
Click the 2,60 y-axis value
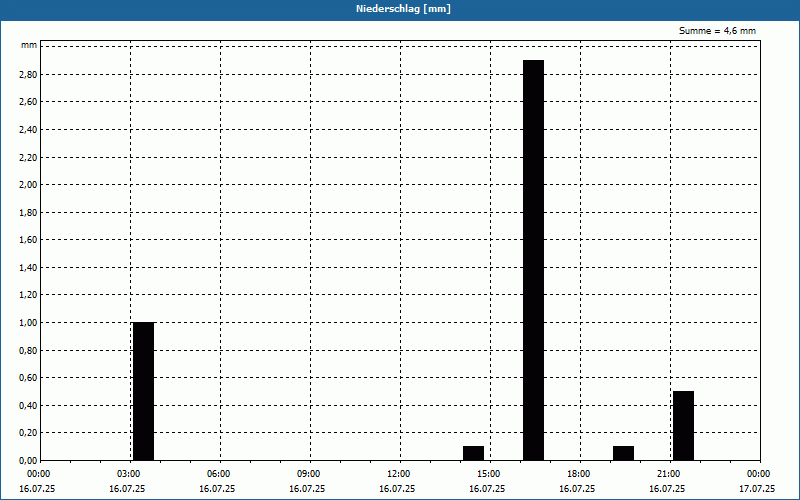point(28,102)
